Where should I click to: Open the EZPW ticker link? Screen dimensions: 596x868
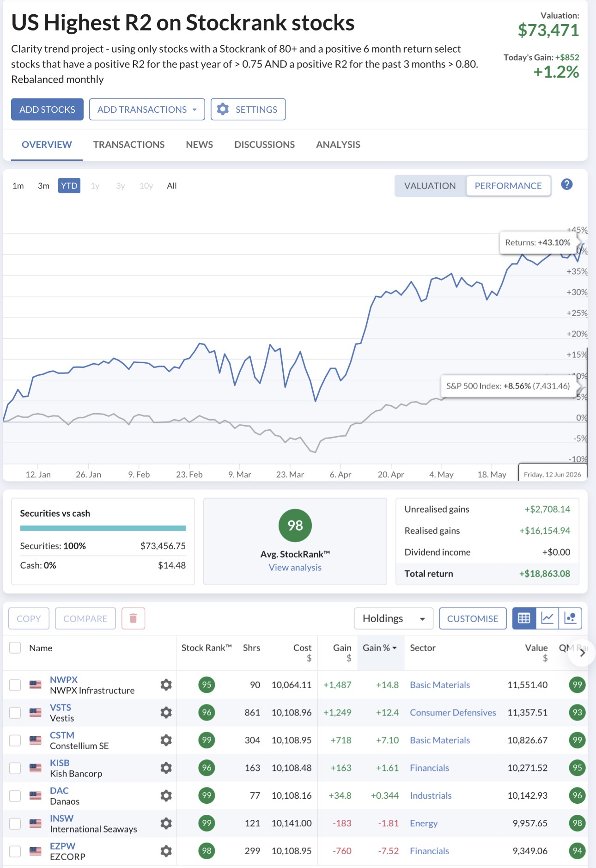(62, 846)
